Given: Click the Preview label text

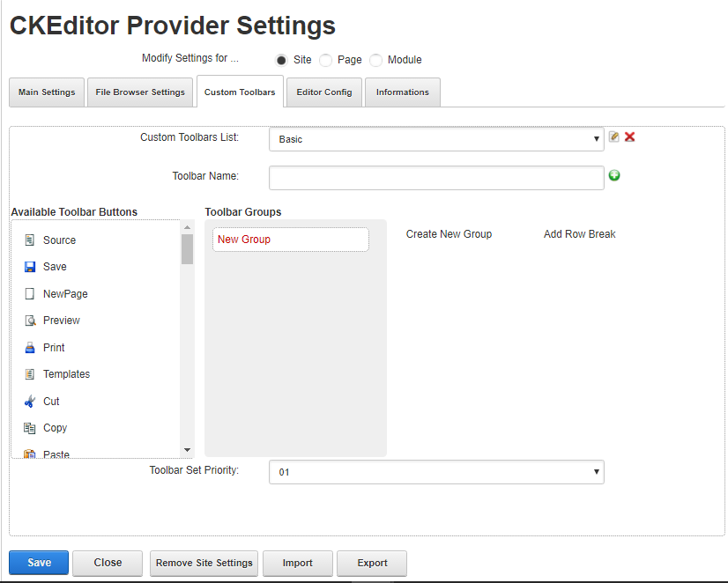Looking at the screenshot, I should coord(62,321).
